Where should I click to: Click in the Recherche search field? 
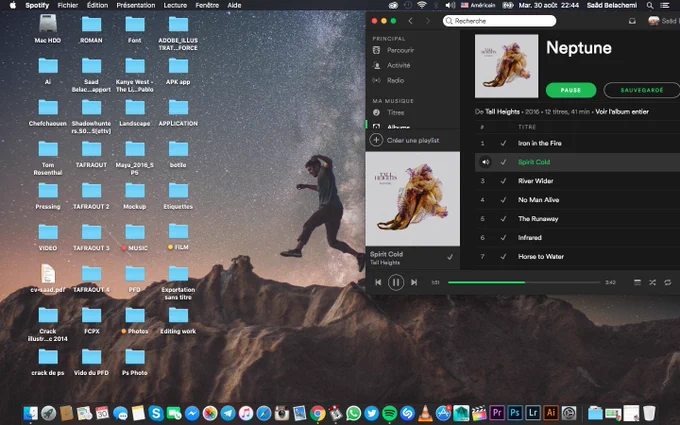click(500, 21)
